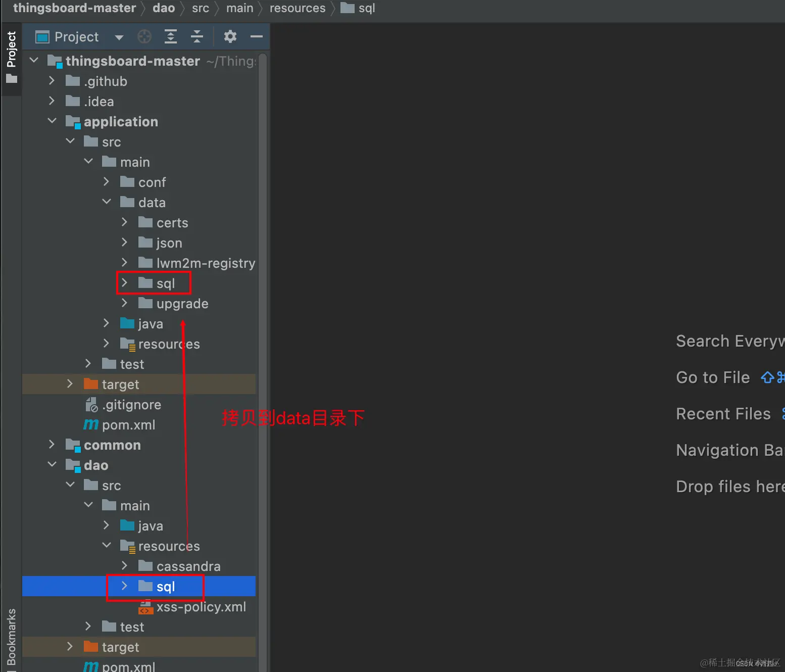
Task: Select the conf folder icon
Action: coord(127,182)
